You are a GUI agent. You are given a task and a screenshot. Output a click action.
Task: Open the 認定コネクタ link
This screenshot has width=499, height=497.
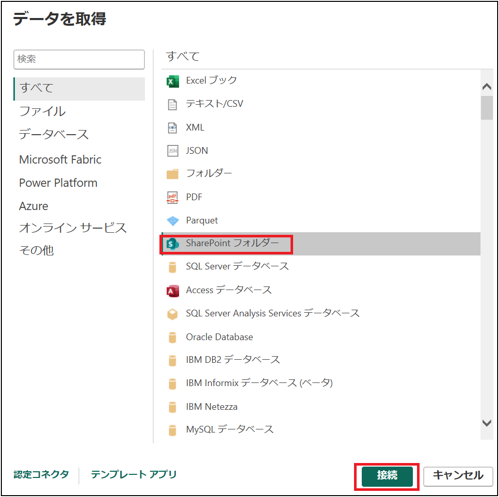[x=41, y=474]
